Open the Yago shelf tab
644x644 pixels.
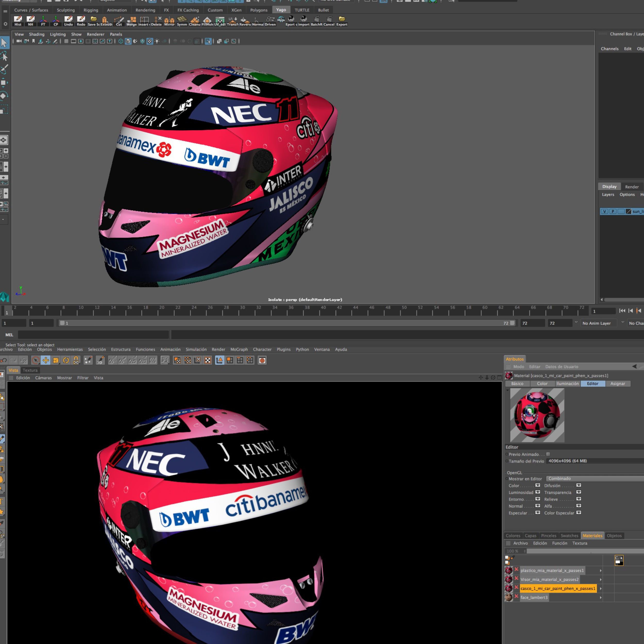click(x=281, y=10)
